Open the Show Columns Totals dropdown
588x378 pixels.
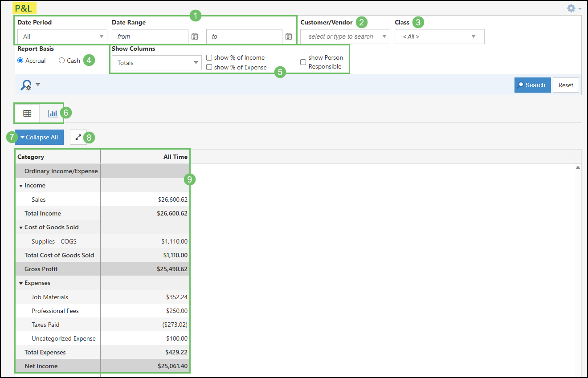pyautogui.click(x=157, y=63)
